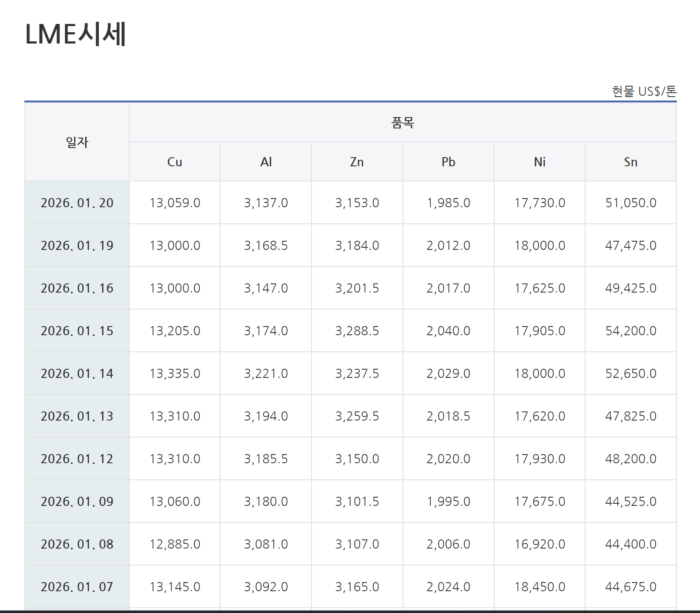This screenshot has height=613, width=700.
Task: Select the Pb column header
Action: point(448,162)
